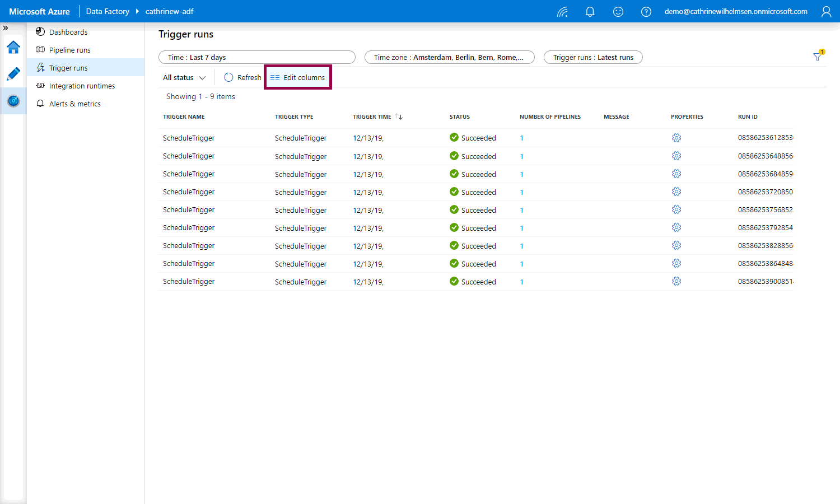Image resolution: width=840 pixels, height=504 pixels.
Task: Open the notifications bell icon
Action: click(x=590, y=12)
